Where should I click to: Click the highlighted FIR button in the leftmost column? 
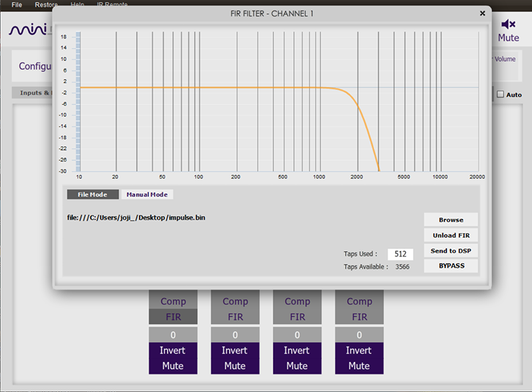173,317
